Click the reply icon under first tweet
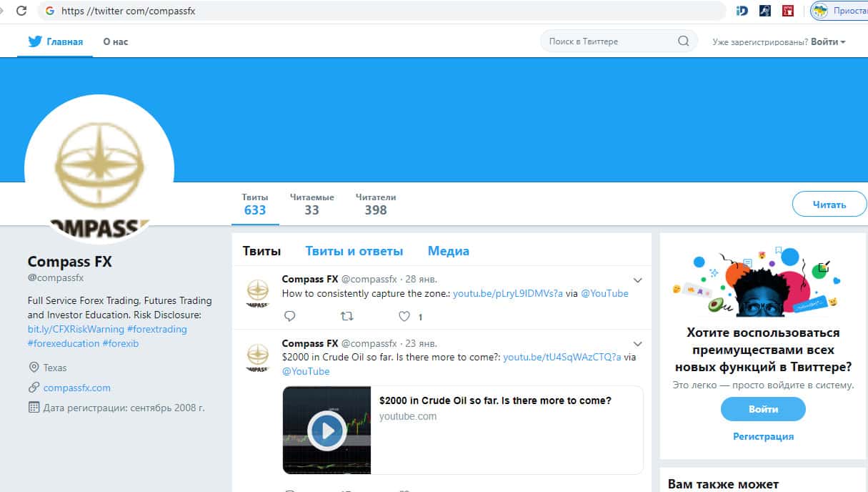Image resolution: width=868 pixels, height=492 pixels. (289, 316)
